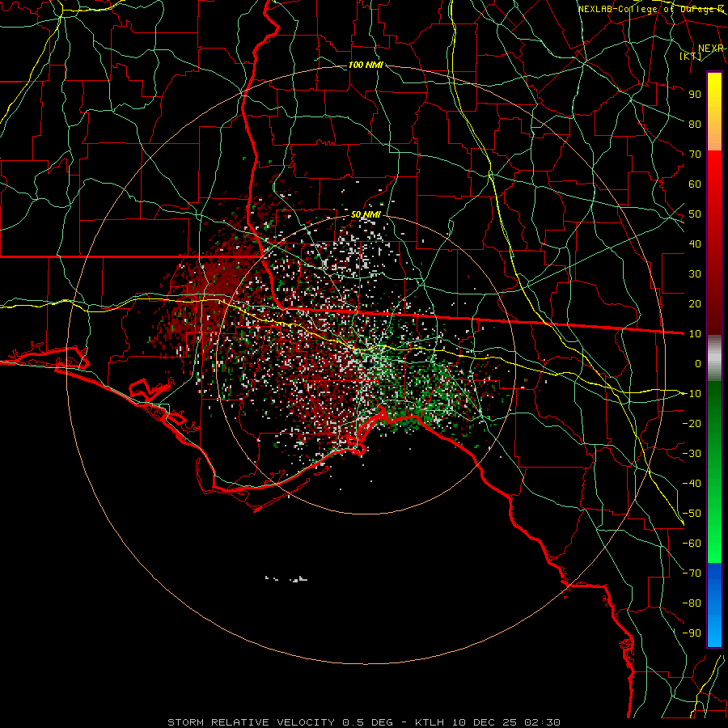Viewport: 728px width, 728px height.
Task: Select the 80 knot scale label
Action: tap(695, 125)
